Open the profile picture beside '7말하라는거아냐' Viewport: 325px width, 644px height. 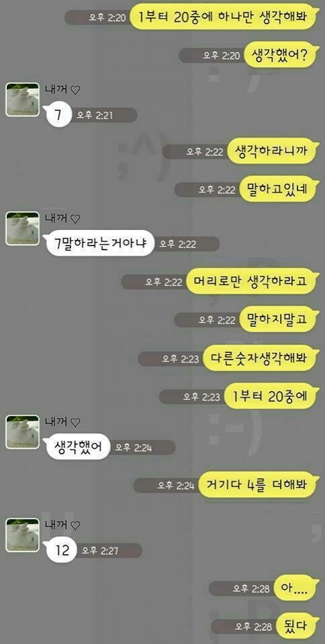coord(23,228)
